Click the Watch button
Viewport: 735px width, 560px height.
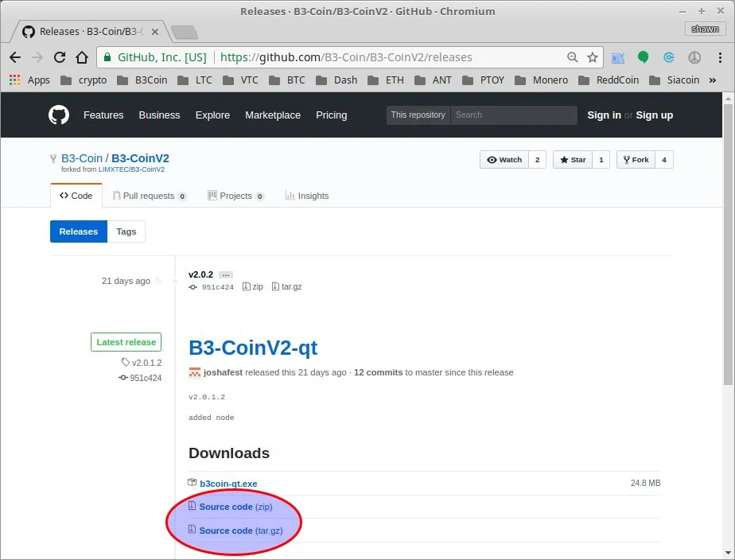coord(504,160)
